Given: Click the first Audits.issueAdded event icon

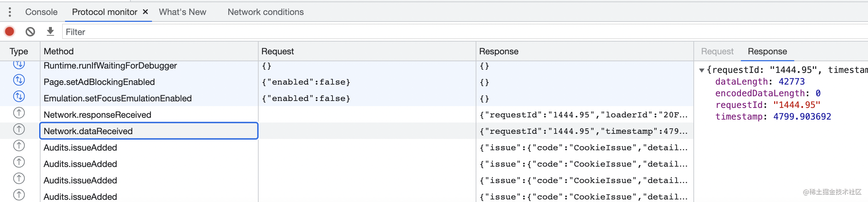Looking at the screenshot, I should 19,146.
